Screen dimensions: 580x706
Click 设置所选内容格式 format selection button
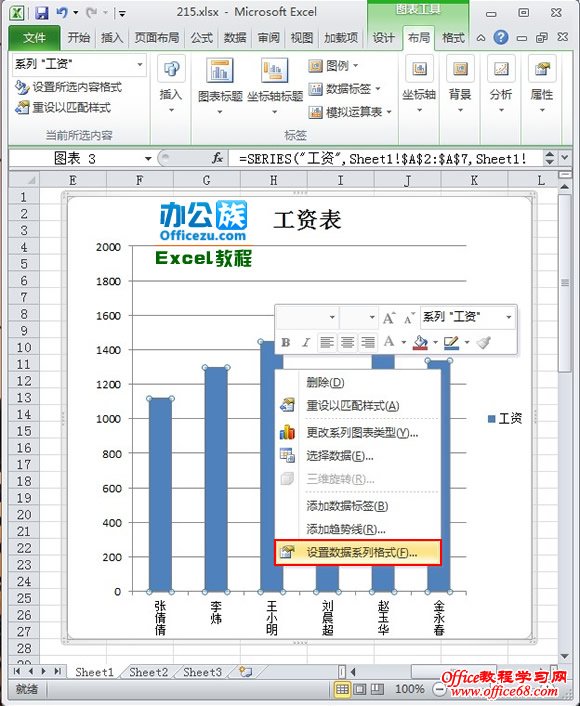pos(68,87)
